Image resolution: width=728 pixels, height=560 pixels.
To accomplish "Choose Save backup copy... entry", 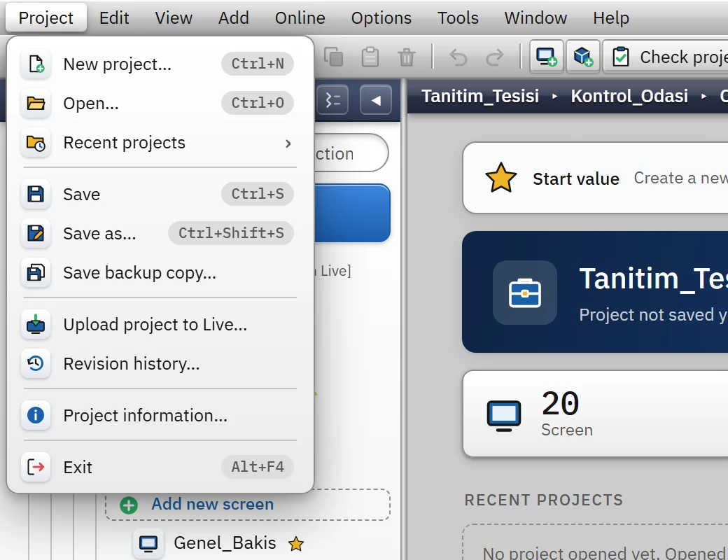I will click(x=160, y=272).
